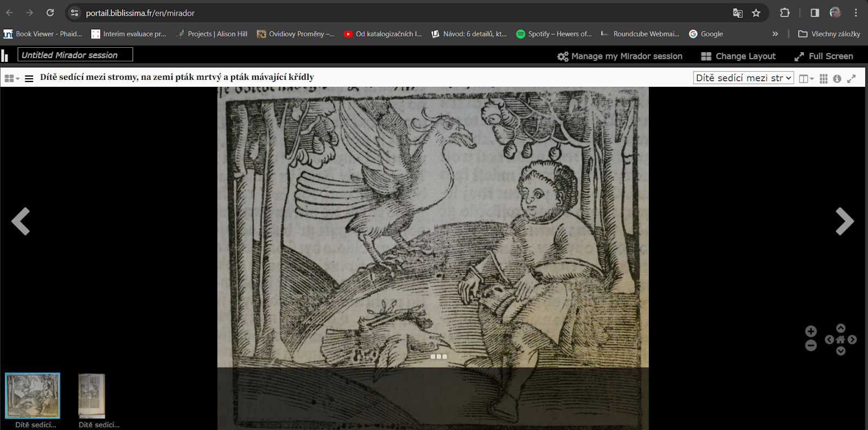The image size is (868, 430).
Task: Zoom out of the image
Action: [x=811, y=345]
